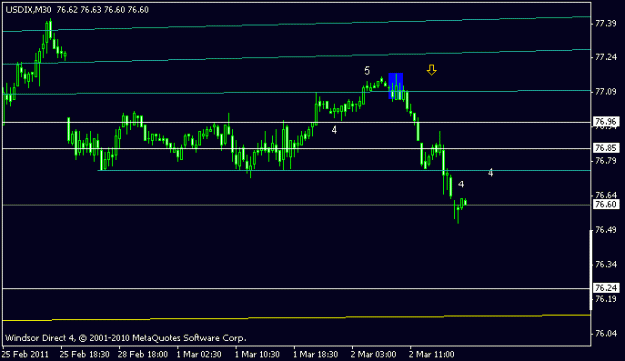Click the USDIX,M30 chart symbol title
Image resolution: width=625 pixels, height=361 pixels.
click(28, 10)
